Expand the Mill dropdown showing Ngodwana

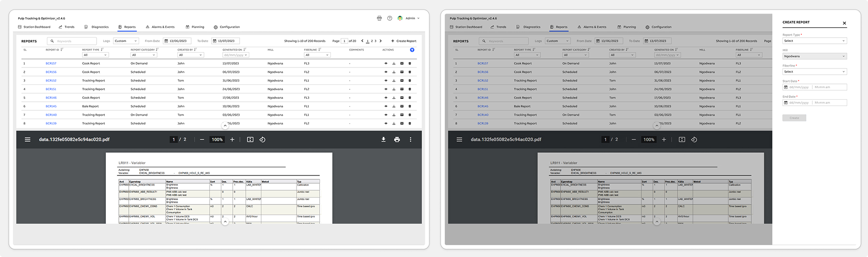click(814, 56)
